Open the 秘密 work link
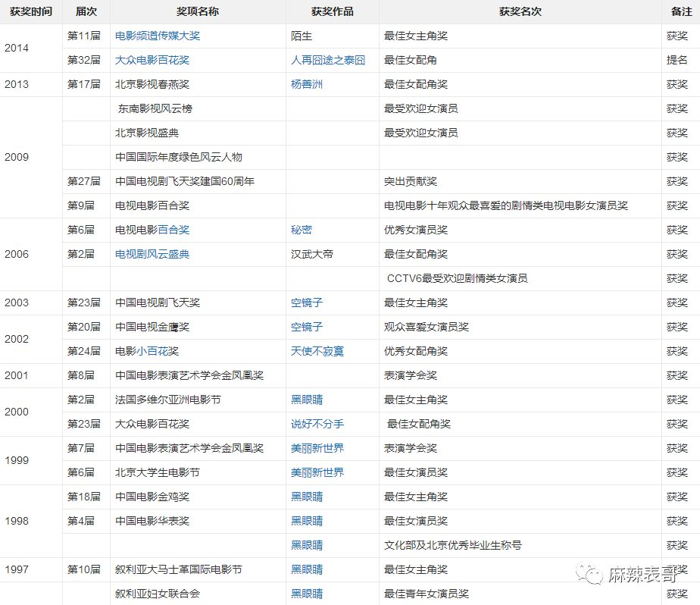This screenshot has height=605, width=700. click(302, 230)
